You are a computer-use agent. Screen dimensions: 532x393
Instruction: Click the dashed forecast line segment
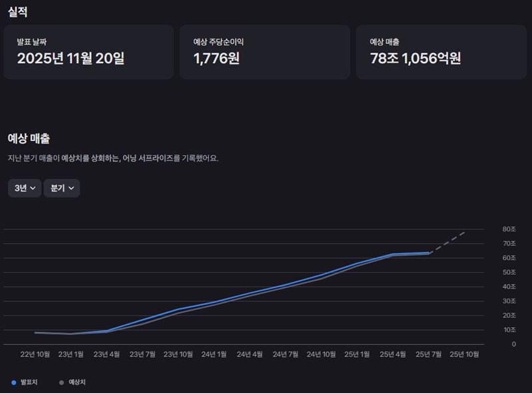[448, 242]
